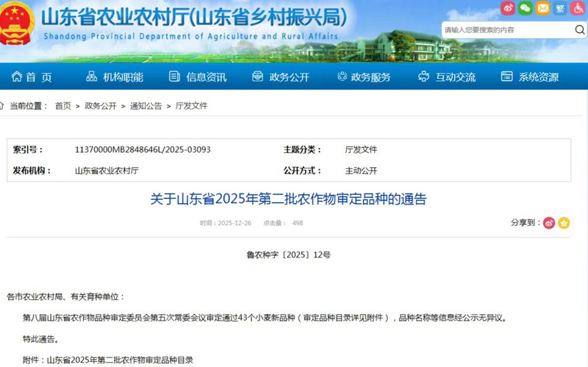
Task: Click the green WeChat icon
Action: pyautogui.click(x=526, y=8)
